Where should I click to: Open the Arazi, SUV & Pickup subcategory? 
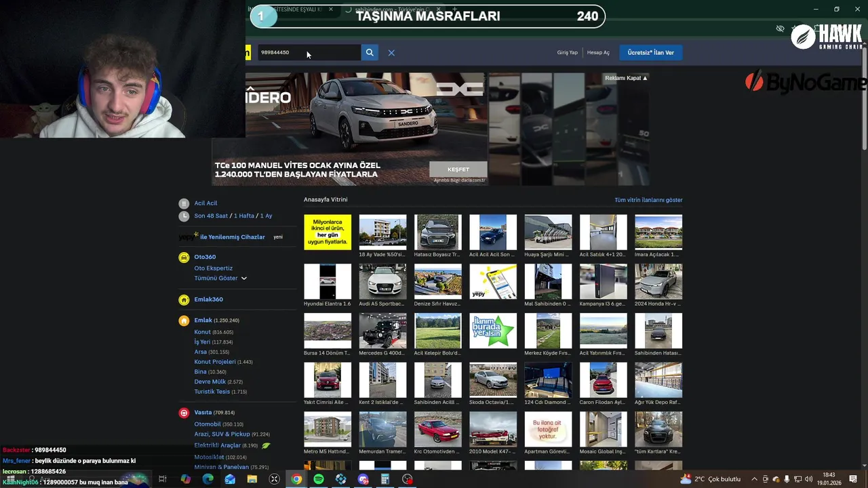(x=222, y=434)
